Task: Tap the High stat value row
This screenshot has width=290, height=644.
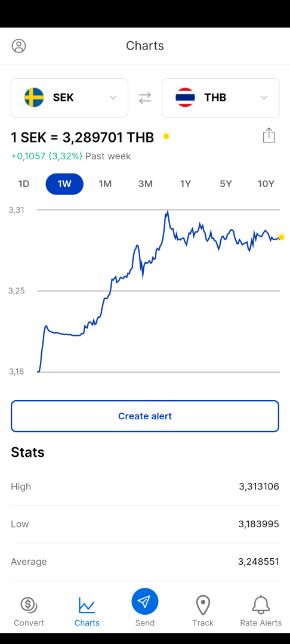Action: click(x=145, y=487)
